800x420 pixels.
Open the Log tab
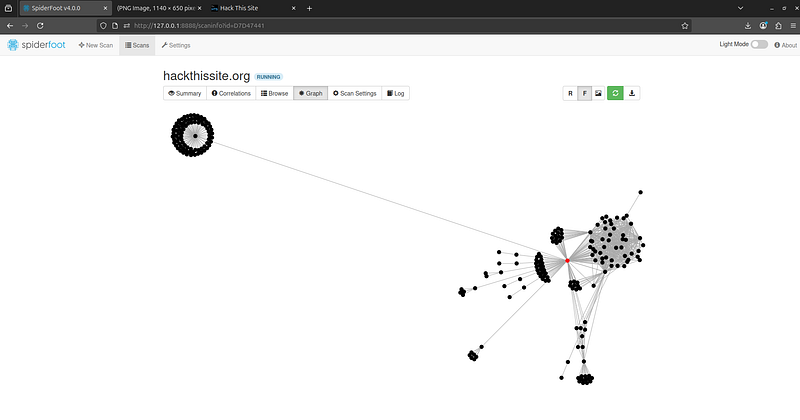(x=395, y=93)
